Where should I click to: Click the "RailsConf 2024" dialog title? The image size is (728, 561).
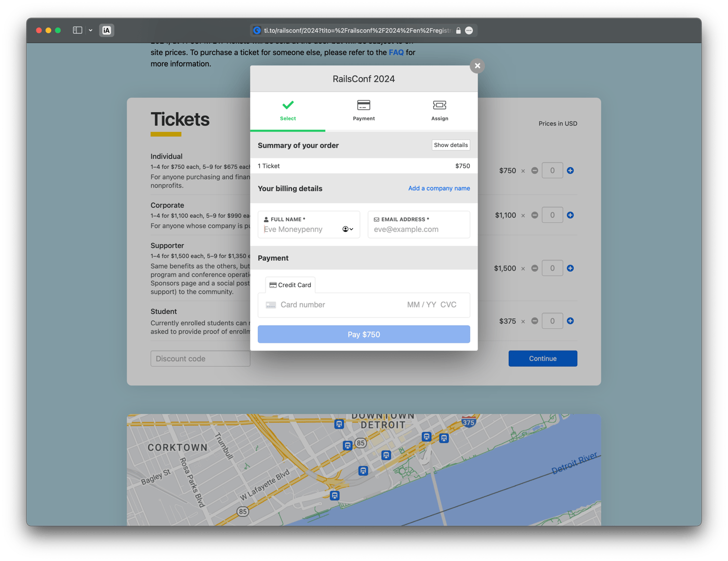(364, 79)
